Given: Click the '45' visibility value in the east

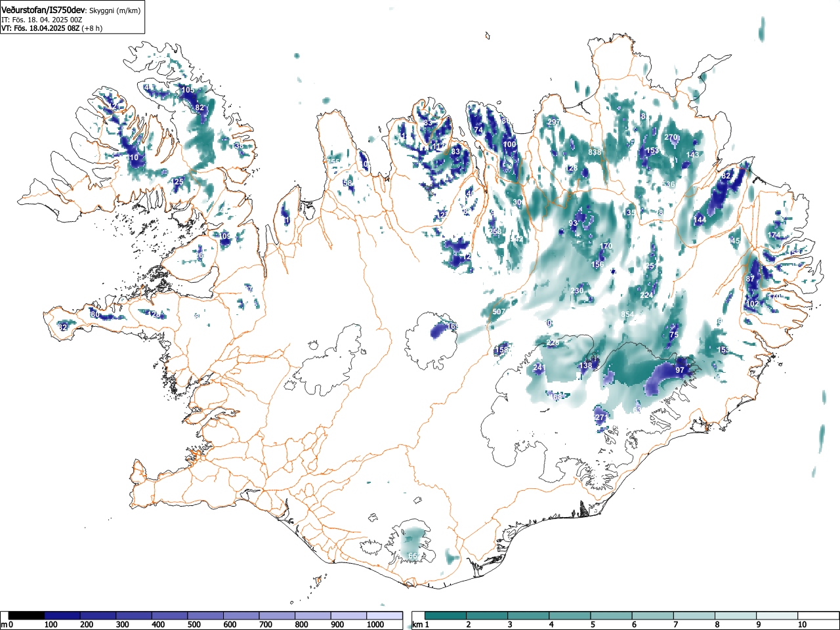Looking at the screenshot, I should tap(735, 241).
